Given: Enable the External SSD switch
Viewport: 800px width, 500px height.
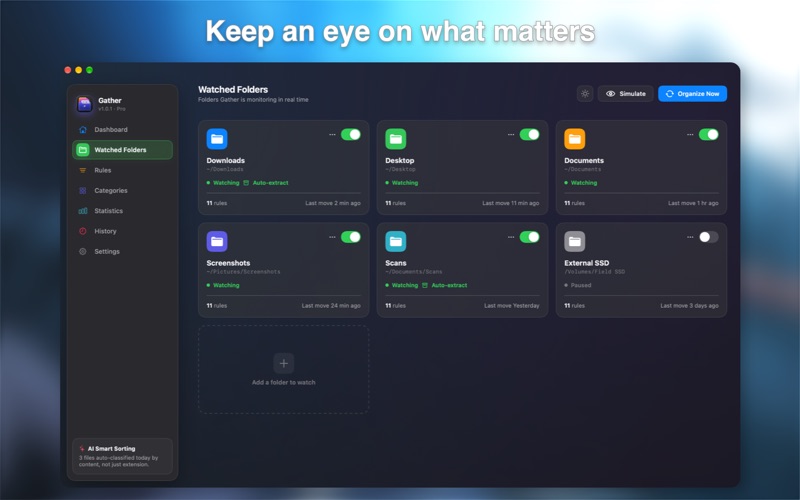Looking at the screenshot, I should (708, 237).
